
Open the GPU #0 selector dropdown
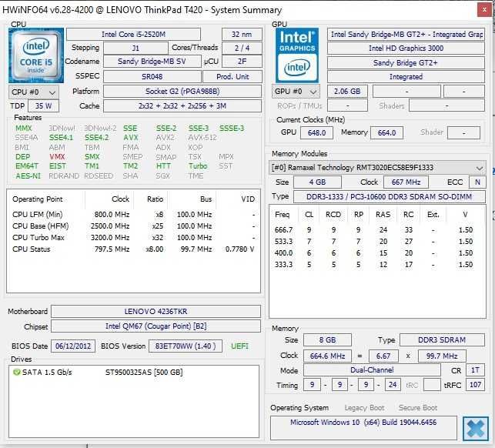click(x=296, y=92)
